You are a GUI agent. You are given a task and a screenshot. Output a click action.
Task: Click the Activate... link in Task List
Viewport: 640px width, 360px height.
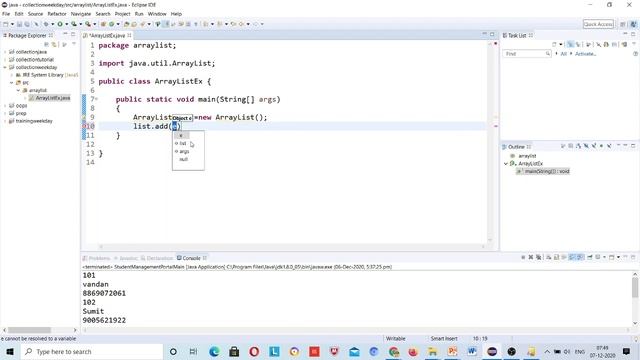coord(585,54)
